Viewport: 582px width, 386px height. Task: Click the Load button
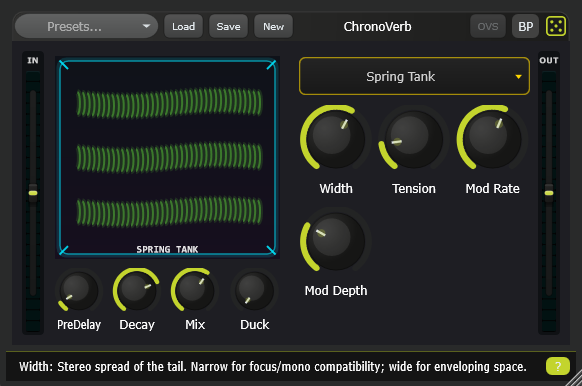pos(183,26)
